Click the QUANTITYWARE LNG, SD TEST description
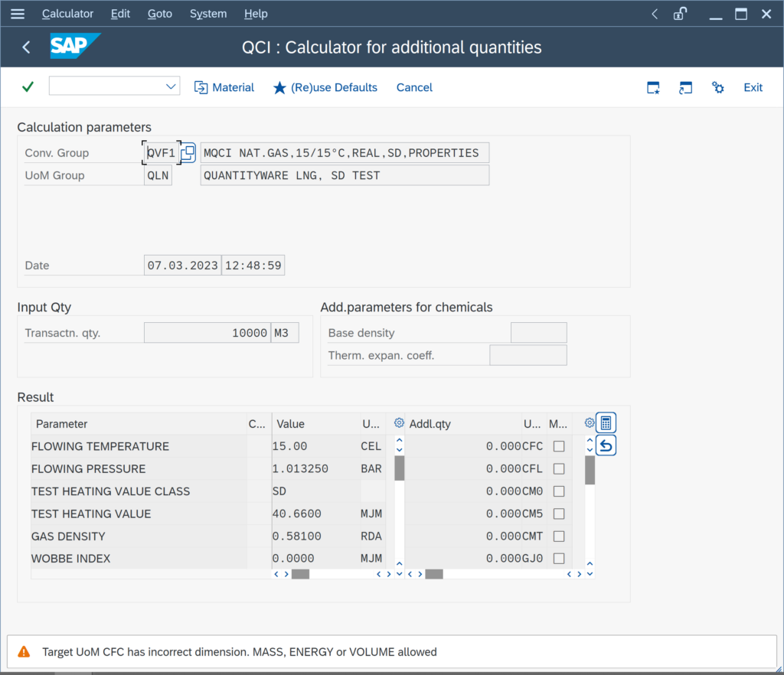784x675 pixels. (x=345, y=175)
